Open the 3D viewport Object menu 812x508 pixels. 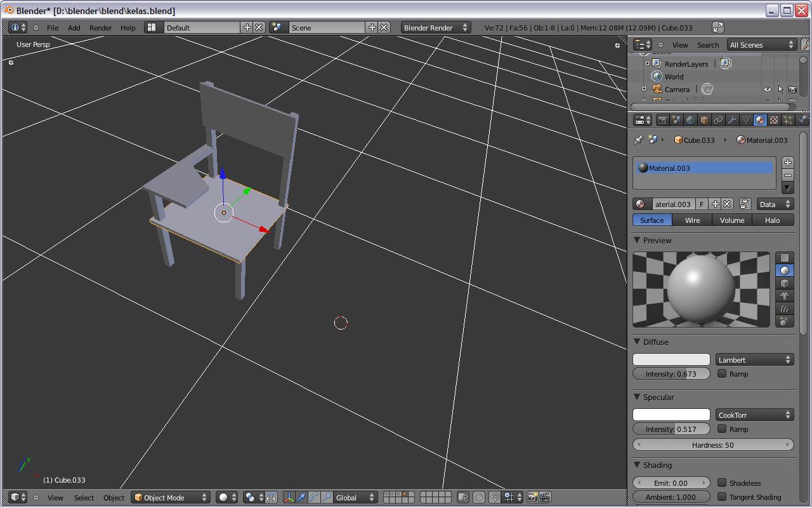click(x=114, y=497)
